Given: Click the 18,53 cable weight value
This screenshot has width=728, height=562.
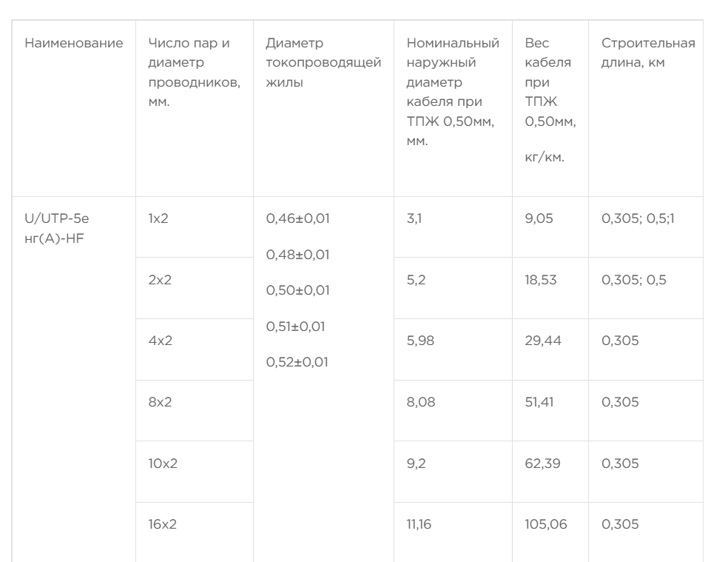Looking at the screenshot, I should pyautogui.click(x=540, y=281).
